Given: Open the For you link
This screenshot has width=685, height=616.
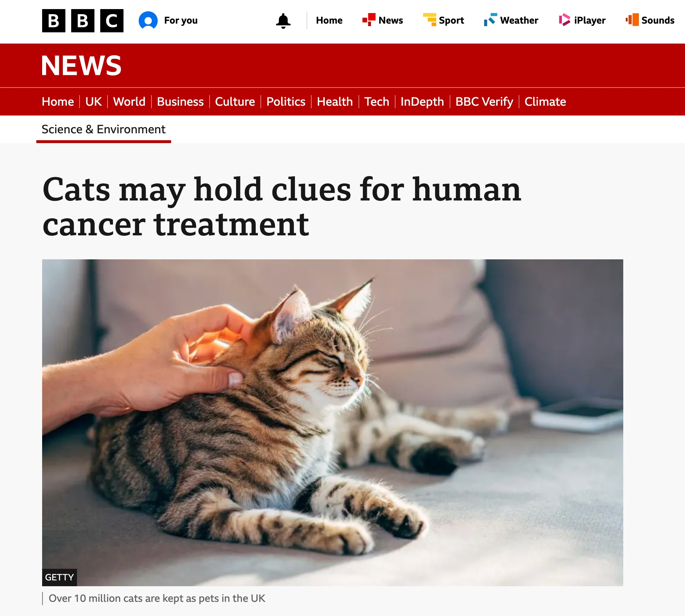Looking at the screenshot, I should tap(181, 20).
